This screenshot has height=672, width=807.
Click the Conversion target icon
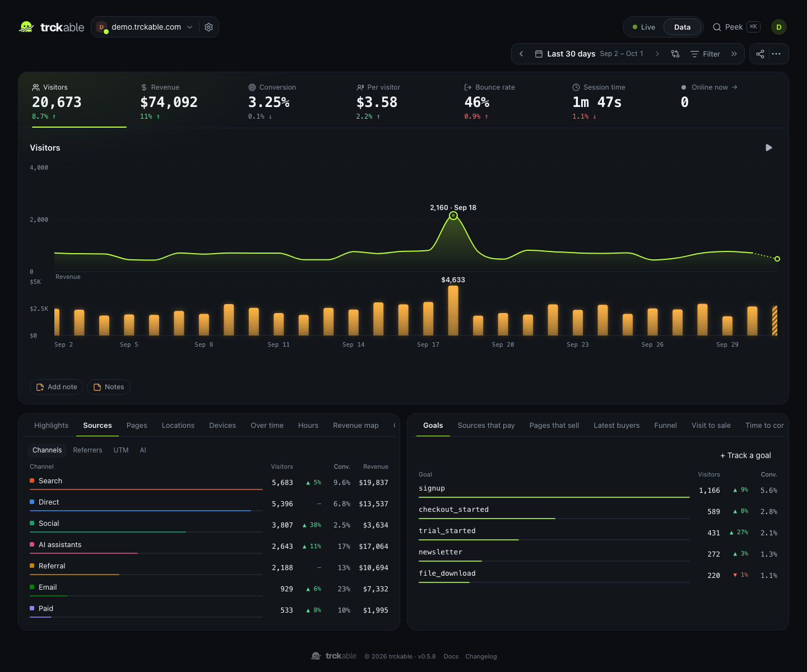pyautogui.click(x=252, y=87)
